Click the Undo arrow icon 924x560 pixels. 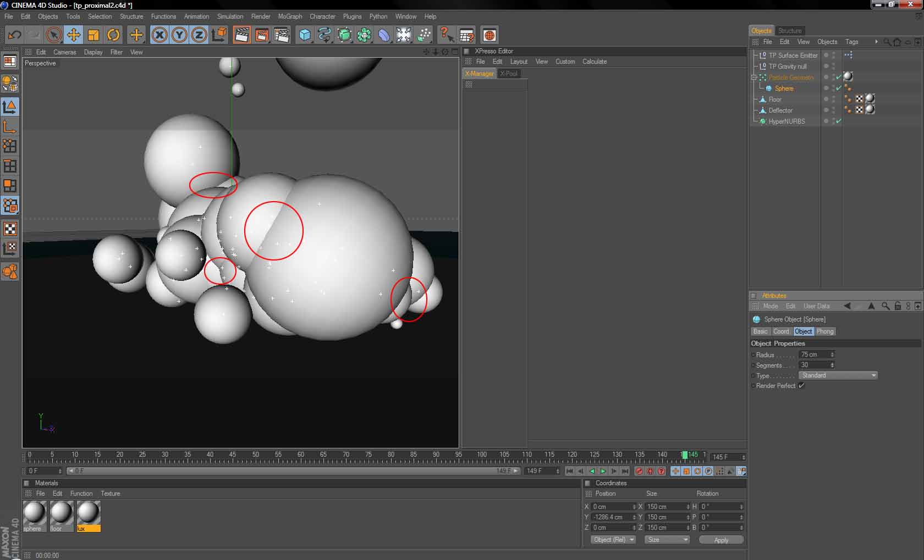click(x=14, y=35)
